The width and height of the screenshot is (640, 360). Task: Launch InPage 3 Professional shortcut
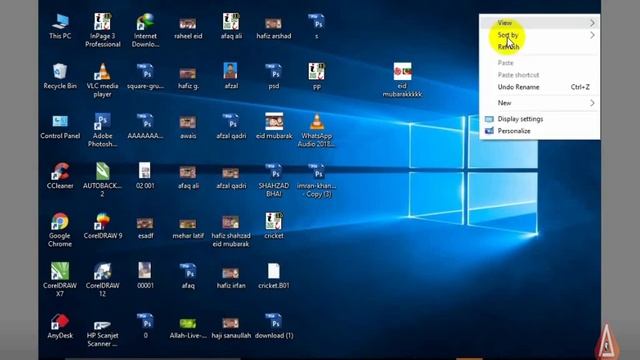[102, 30]
